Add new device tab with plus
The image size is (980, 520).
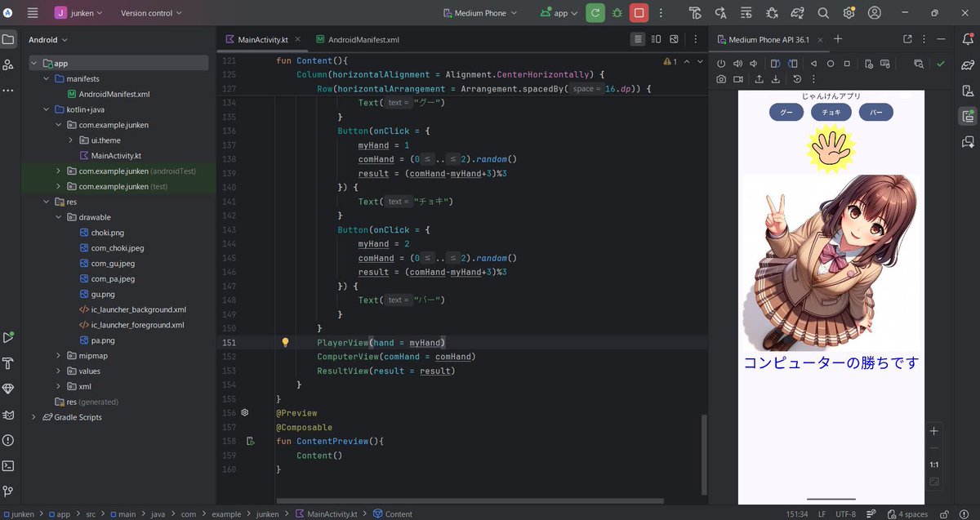(x=837, y=39)
